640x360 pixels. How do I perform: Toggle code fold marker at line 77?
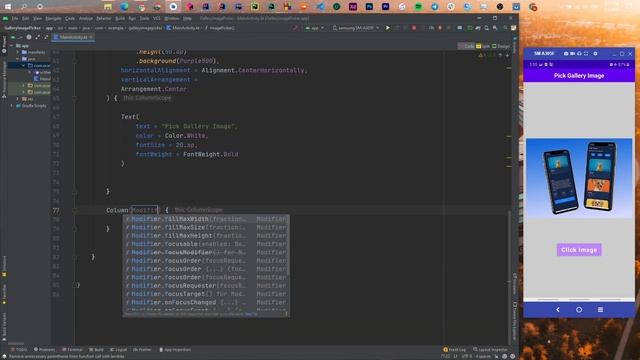(74, 210)
